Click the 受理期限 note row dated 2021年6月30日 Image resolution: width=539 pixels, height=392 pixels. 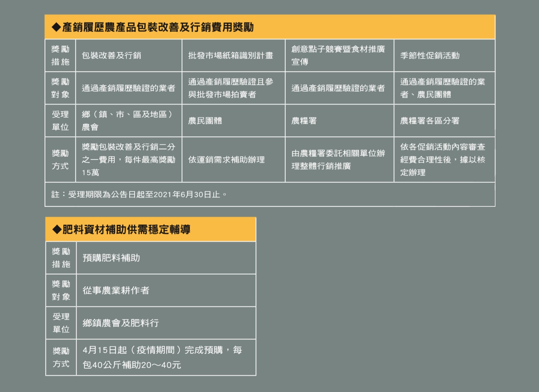pyautogui.click(x=139, y=195)
